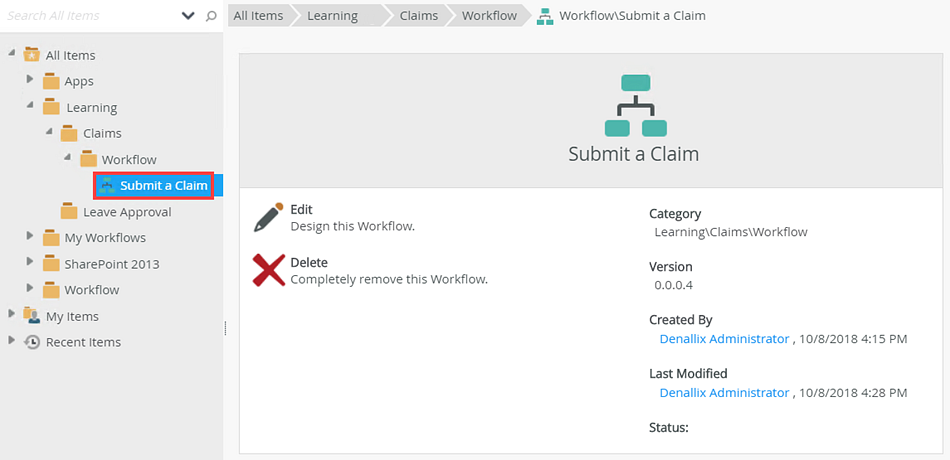Click the large workflow diagram icon
950x460 pixels.
636,105
